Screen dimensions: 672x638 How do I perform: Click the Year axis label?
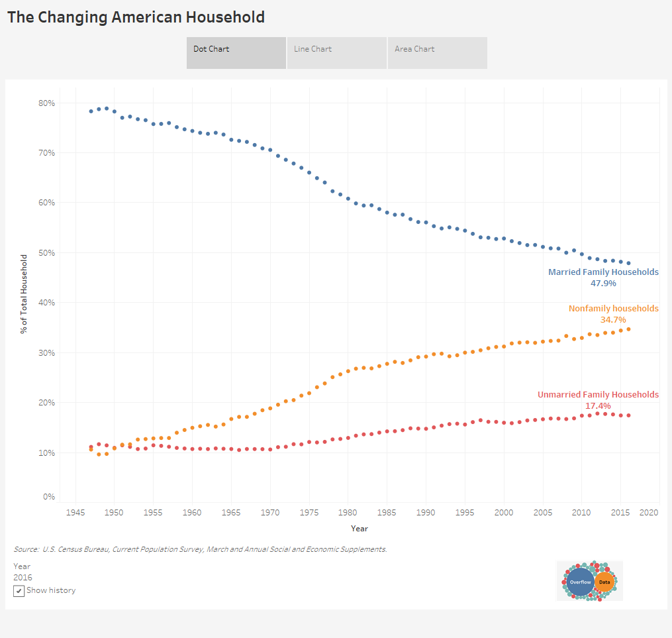[359, 528]
